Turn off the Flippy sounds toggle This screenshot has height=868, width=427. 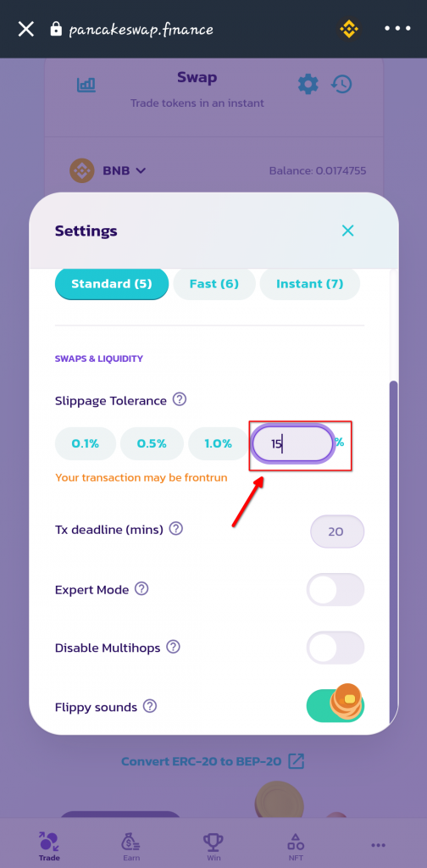click(x=335, y=705)
